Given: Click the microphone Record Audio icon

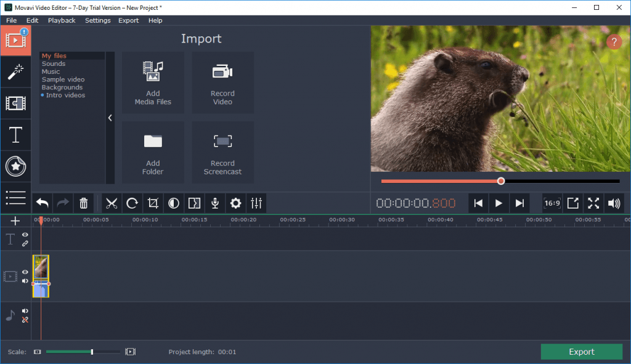Looking at the screenshot, I should tap(215, 203).
